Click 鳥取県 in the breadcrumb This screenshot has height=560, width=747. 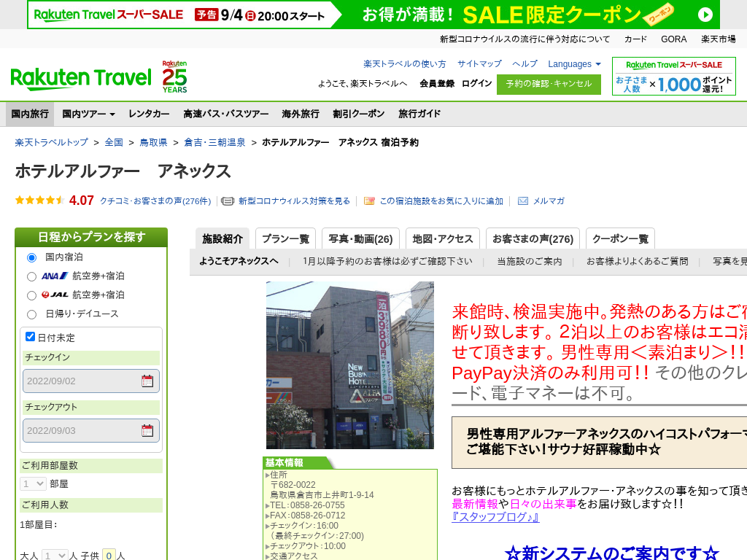(x=153, y=142)
